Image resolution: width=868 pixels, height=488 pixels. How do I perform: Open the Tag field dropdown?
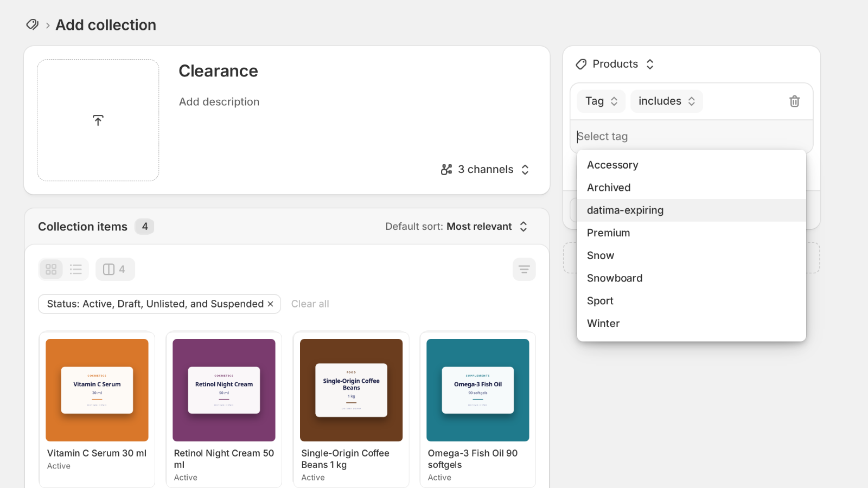(x=601, y=101)
